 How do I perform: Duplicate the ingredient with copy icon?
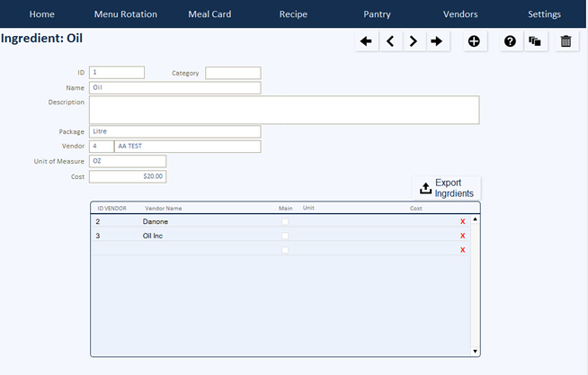pyautogui.click(x=535, y=41)
